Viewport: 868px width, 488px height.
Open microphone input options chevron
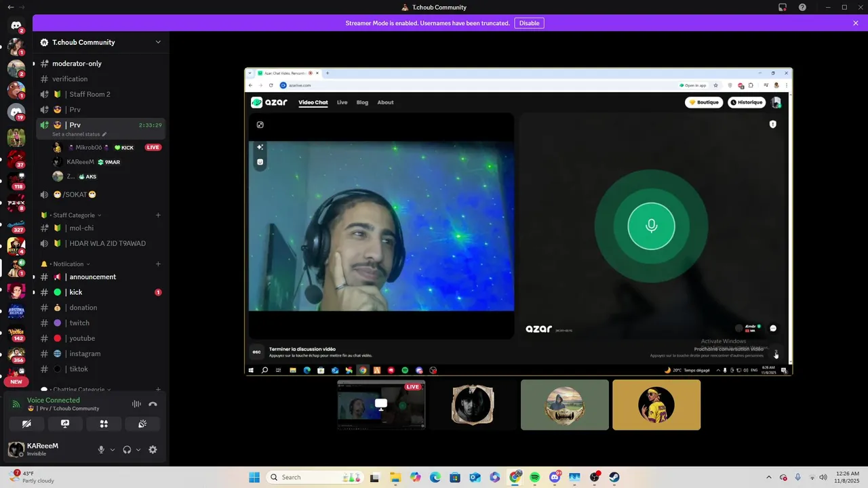(113, 449)
